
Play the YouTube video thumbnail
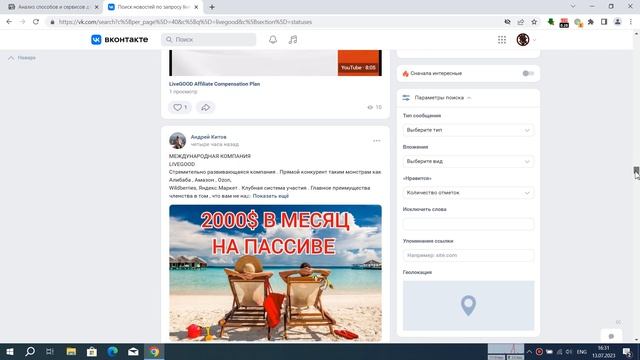[275, 63]
